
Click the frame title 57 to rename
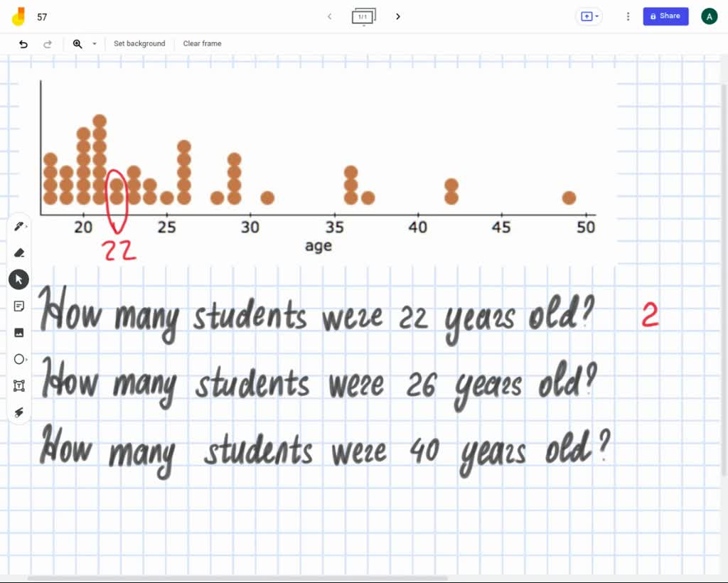tap(42, 16)
